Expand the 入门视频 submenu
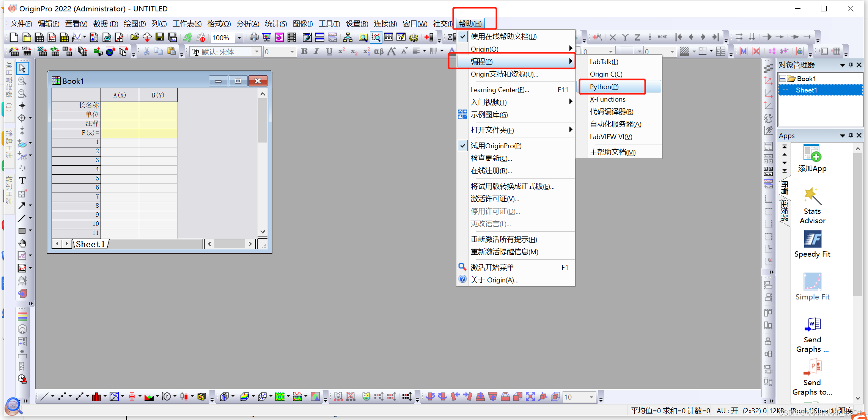 click(516, 102)
